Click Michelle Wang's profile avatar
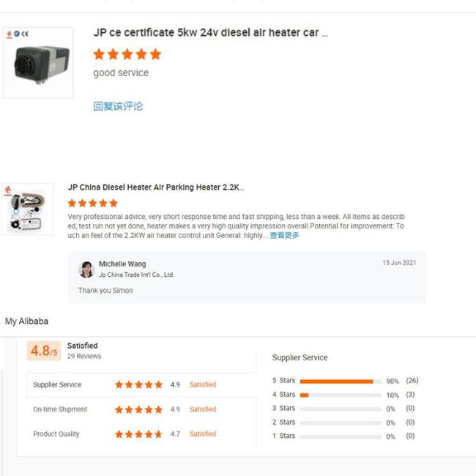The width and height of the screenshot is (476, 476). tap(86, 269)
